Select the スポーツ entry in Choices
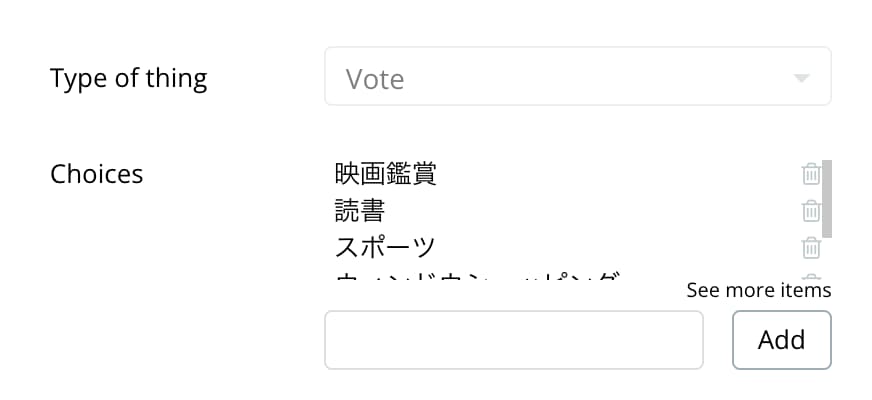Image resolution: width=872 pixels, height=400 pixels. [385, 247]
